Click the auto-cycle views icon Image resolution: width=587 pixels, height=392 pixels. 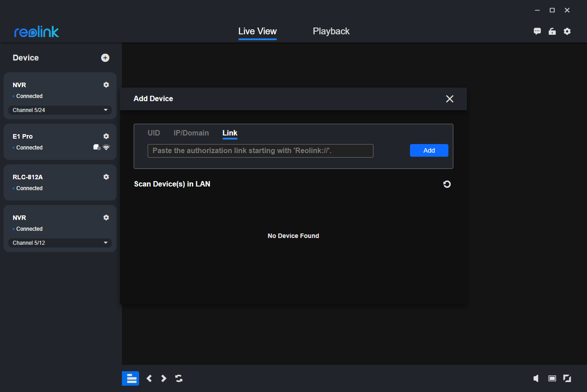pyautogui.click(x=179, y=378)
